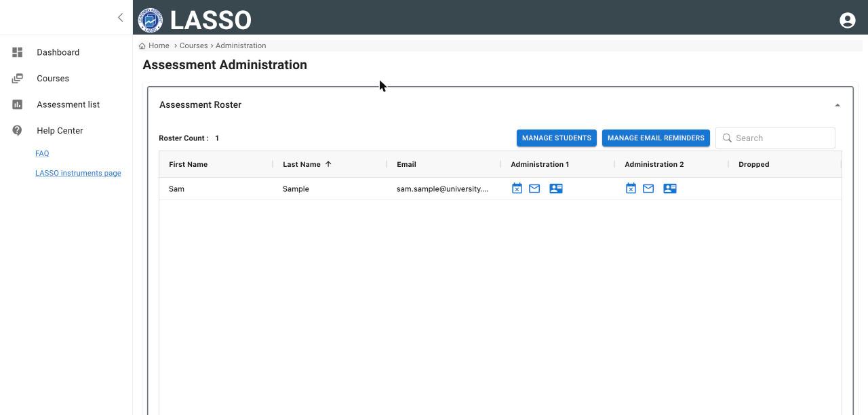Click the email icon under Administration 2
868x415 pixels.
(x=648, y=189)
